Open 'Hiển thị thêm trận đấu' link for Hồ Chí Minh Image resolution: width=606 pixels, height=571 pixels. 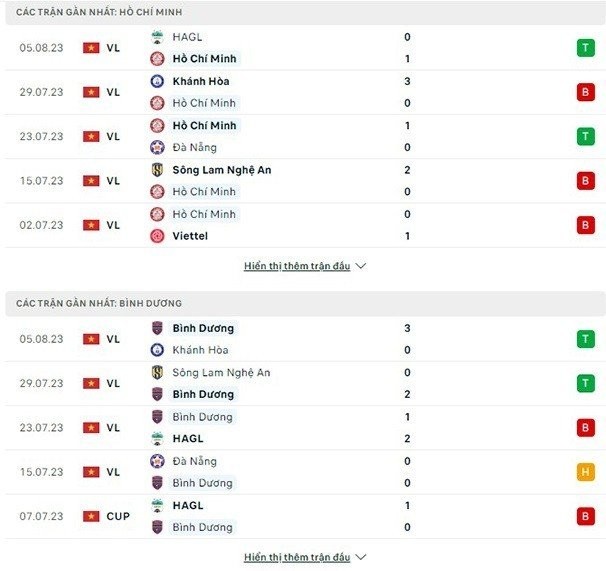297,267
